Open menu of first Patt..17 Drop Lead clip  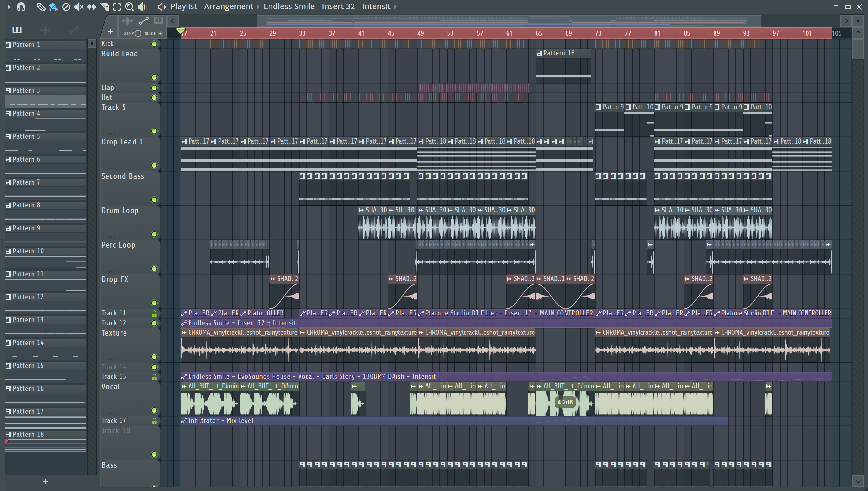tap(184, 141)
